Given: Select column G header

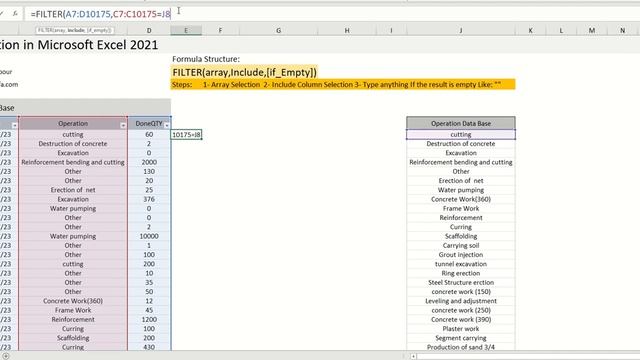Looking at the screenshot, I should 278,31.
